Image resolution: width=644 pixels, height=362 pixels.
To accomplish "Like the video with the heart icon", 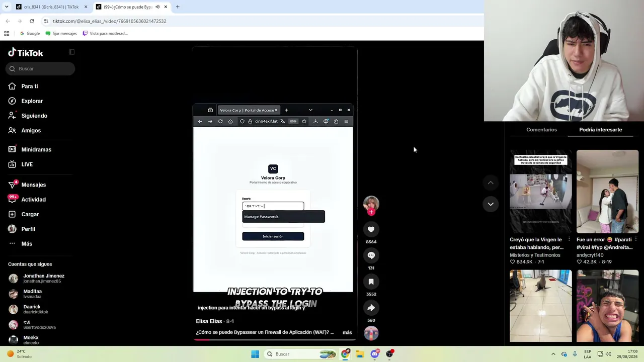I will [x=371, y=229].
